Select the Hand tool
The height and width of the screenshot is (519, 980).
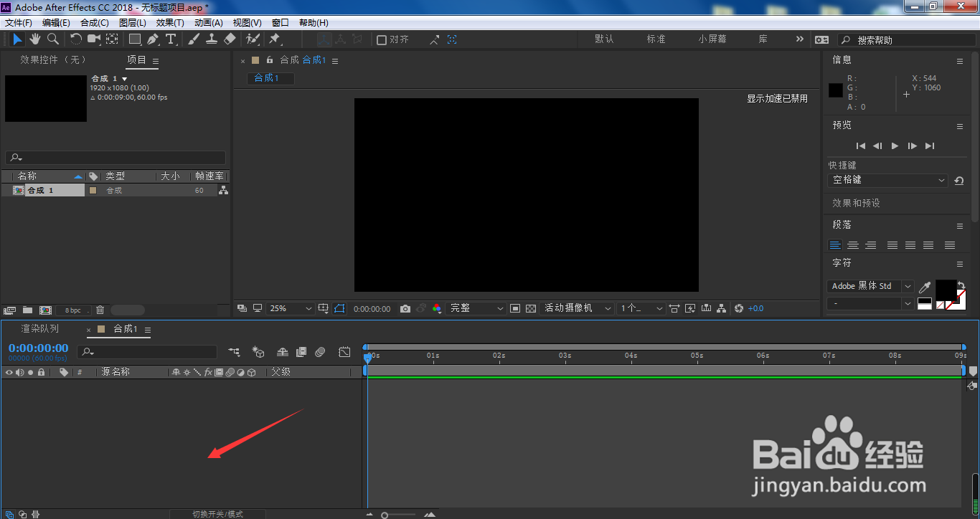click(35, 39)
